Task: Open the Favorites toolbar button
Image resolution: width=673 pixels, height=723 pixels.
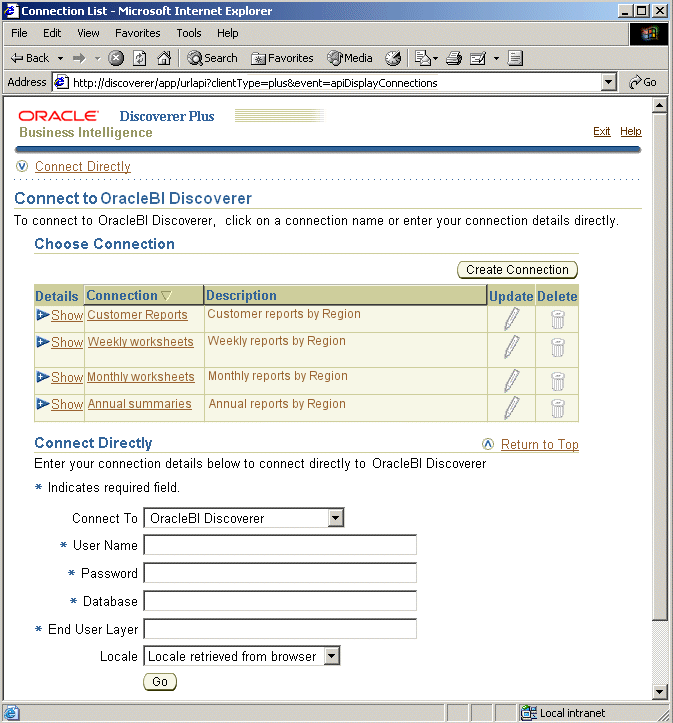Action: (x=282, y=58)
